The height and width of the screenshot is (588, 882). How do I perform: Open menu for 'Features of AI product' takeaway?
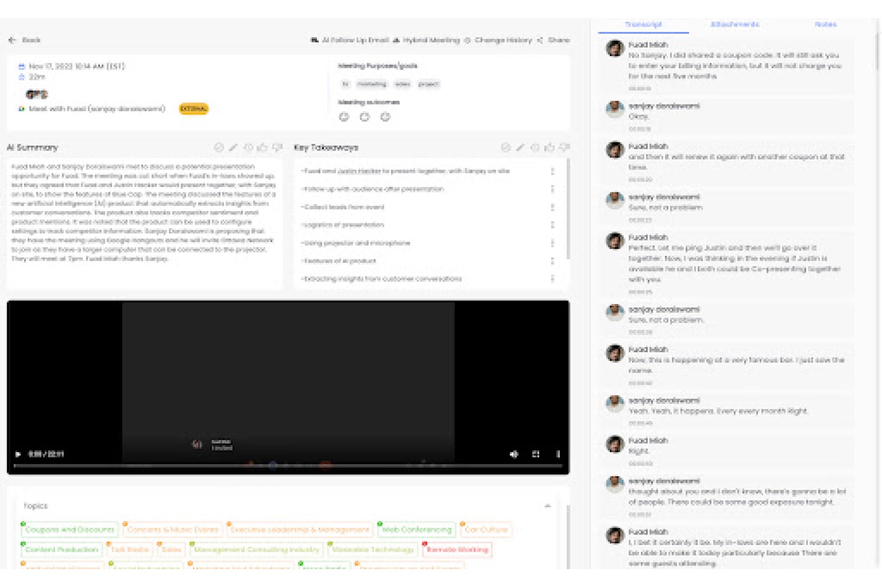552,260
